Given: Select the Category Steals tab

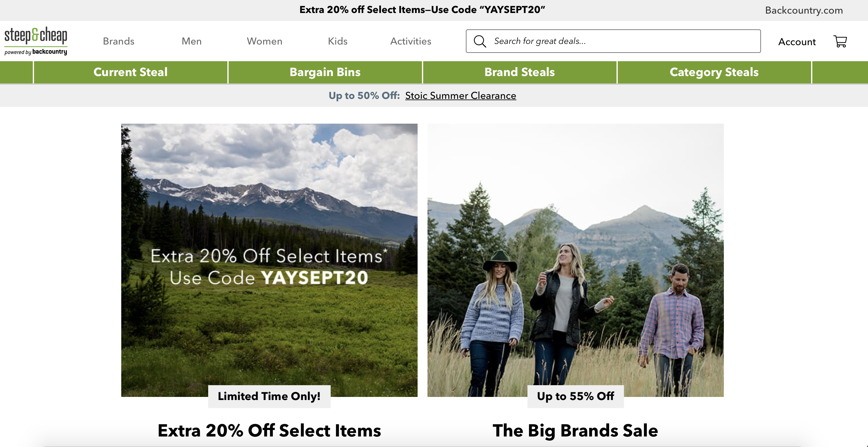Looking at the screenshot, I should pyautogui.click(x=714, y=72).
